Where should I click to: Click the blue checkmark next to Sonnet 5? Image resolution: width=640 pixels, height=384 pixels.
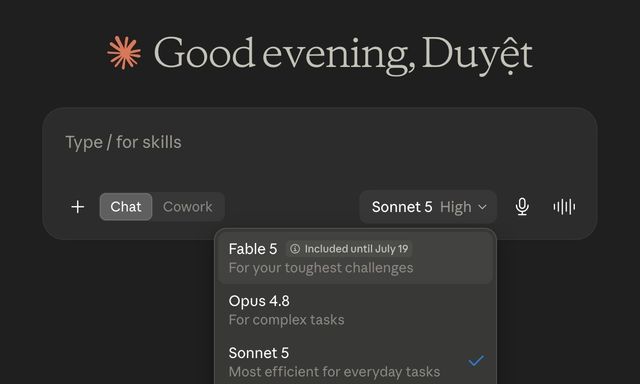(476, 361)
